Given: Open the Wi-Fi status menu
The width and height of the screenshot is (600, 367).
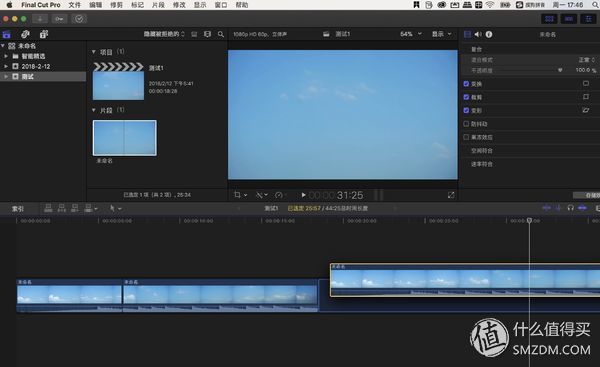Looking at the screenshot, I should [x=490, y=5].
